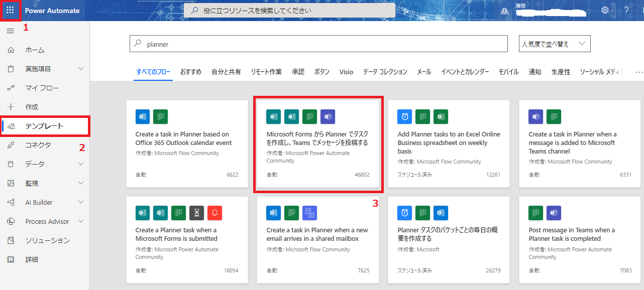Click the connector plug icon beside コネクタ
Screen dimensions: 644x290
pos(11,146)
